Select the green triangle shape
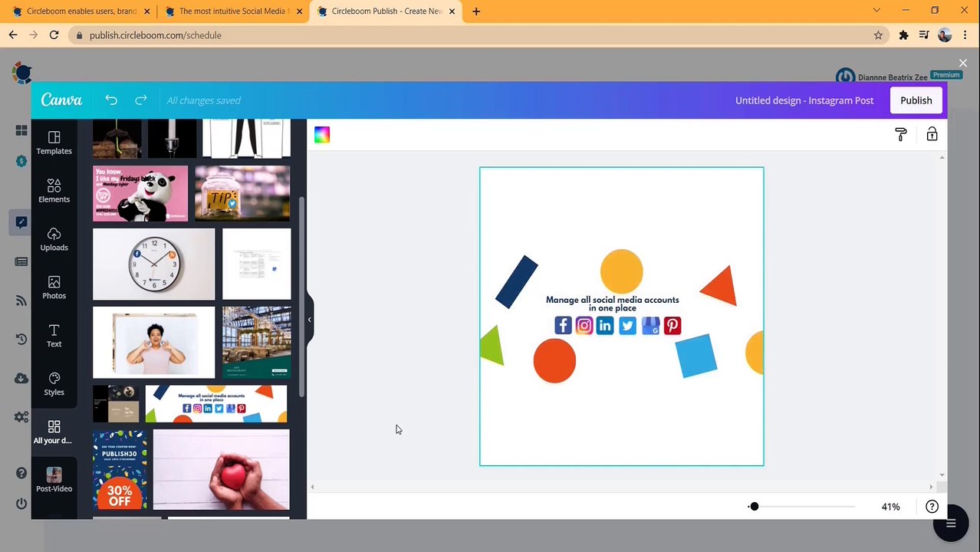Screen dimensions: 980x552 tap(492, 346)
